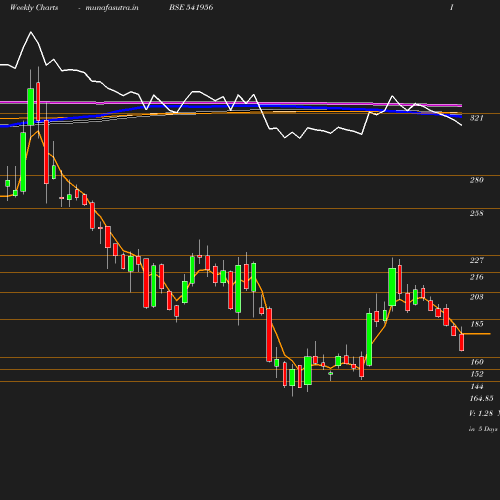500x500 pixels.
Task: Click the 'BSE 541956' symbol label
Action: [x=191, y=7]
